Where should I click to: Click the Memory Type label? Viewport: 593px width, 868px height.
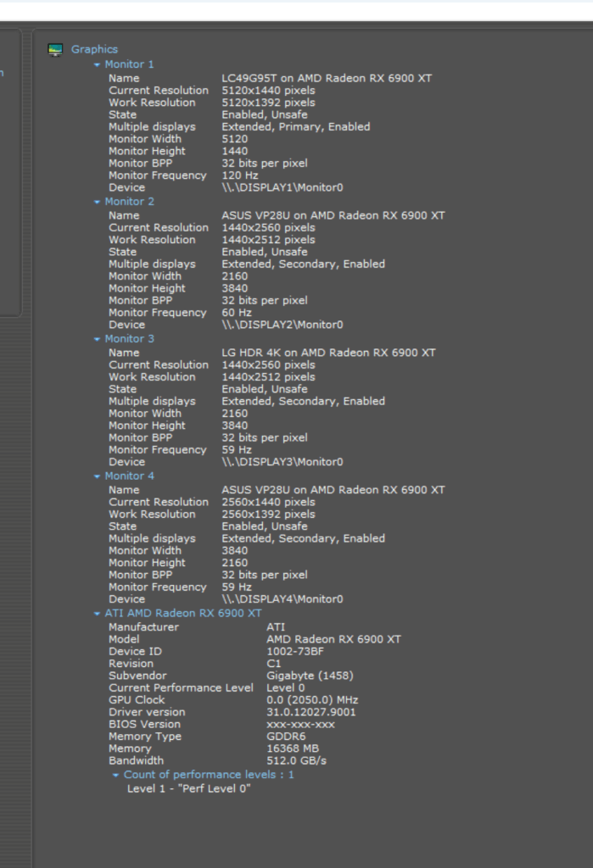click(x=145, y=737)
